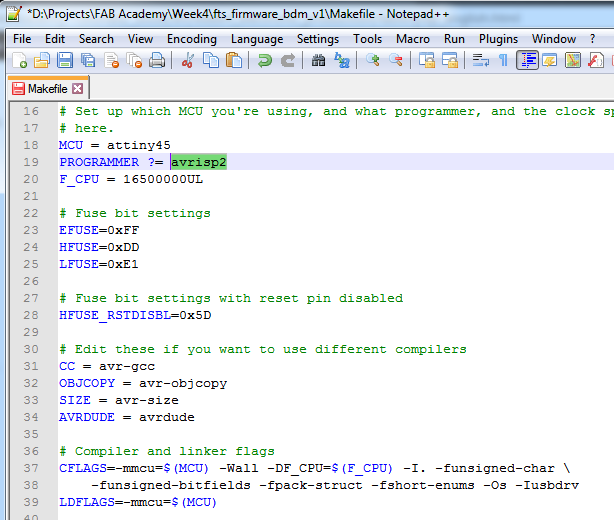Open the Encoding menu

(192, 39)
